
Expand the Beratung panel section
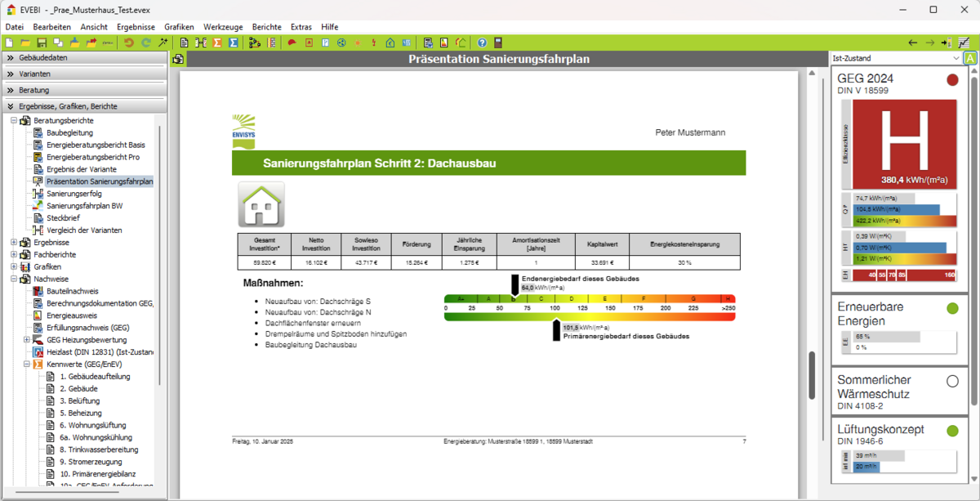click(83, 90)
